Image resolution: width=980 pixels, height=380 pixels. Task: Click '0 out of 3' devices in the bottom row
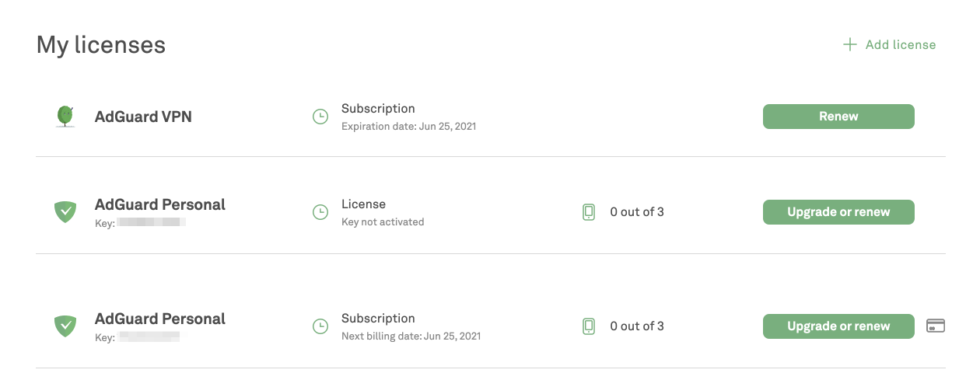pyautogui.click(x=637, y=326)
